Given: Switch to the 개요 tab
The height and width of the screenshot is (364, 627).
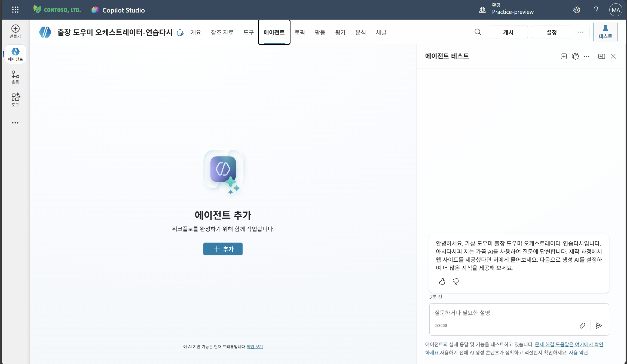Looking at the screenshot, I should coord(196,32).
